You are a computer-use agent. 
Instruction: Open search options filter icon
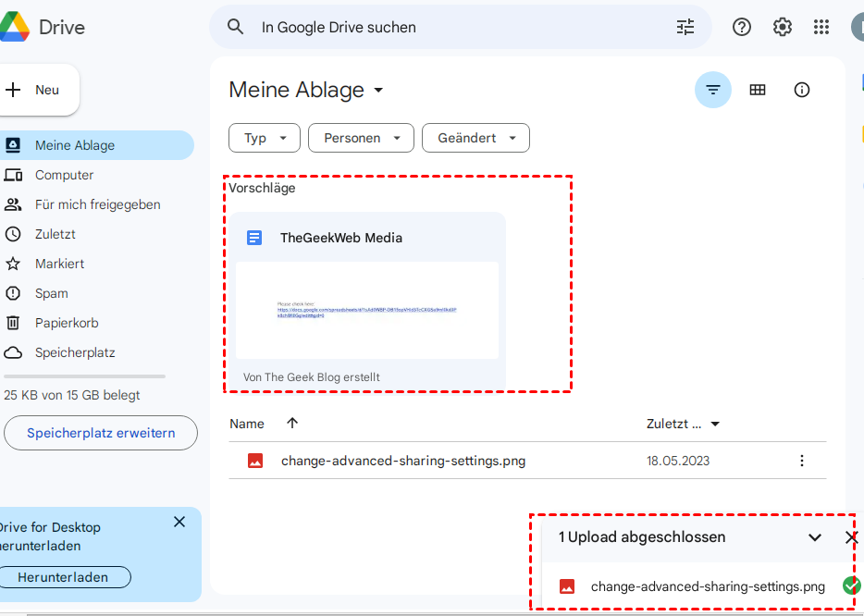[x=685, y=27]
